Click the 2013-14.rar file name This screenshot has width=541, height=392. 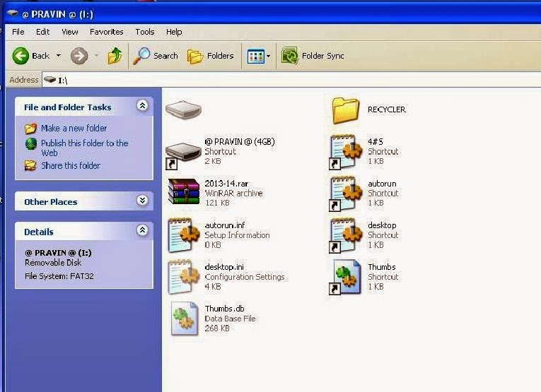click(x=226, y=184)
